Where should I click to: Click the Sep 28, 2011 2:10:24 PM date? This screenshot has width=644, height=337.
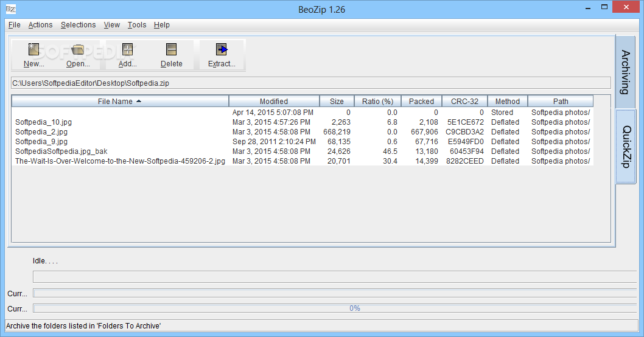(x=274, y=142)
